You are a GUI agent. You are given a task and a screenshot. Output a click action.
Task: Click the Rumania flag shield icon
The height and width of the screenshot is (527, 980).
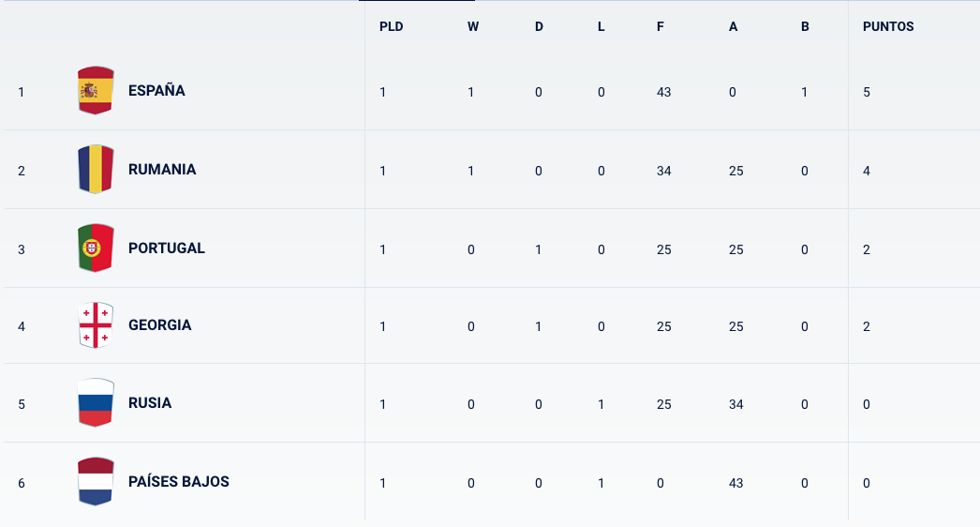tap(96, 169)
